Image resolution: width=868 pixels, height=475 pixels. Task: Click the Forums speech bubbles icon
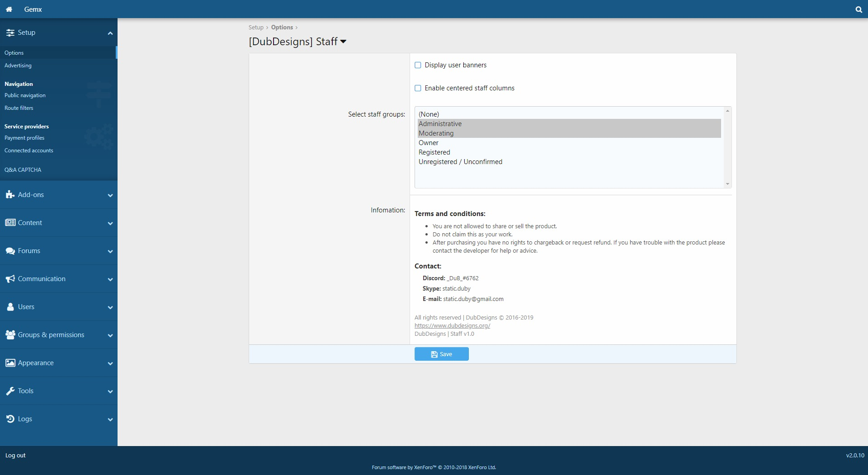pos(10,251)
